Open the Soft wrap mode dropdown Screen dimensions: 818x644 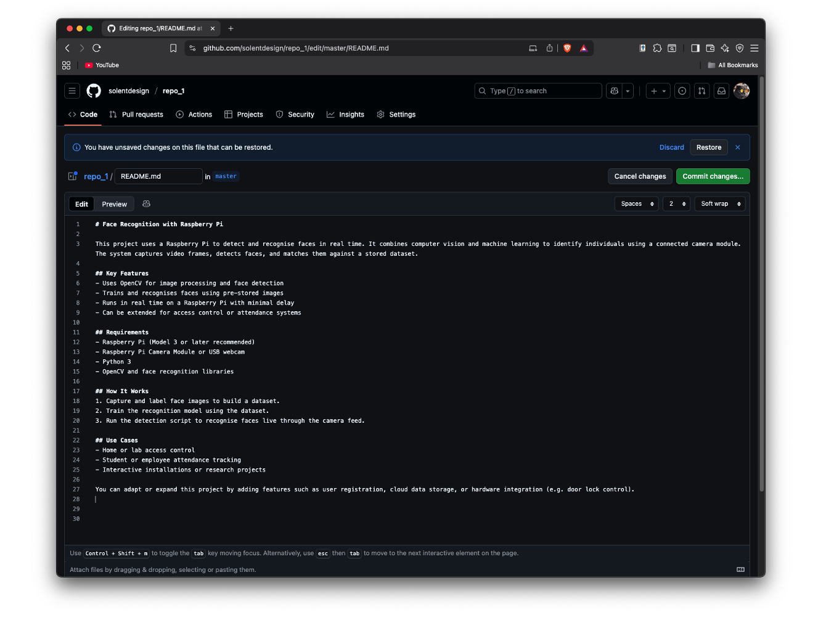tap(720, 204)
